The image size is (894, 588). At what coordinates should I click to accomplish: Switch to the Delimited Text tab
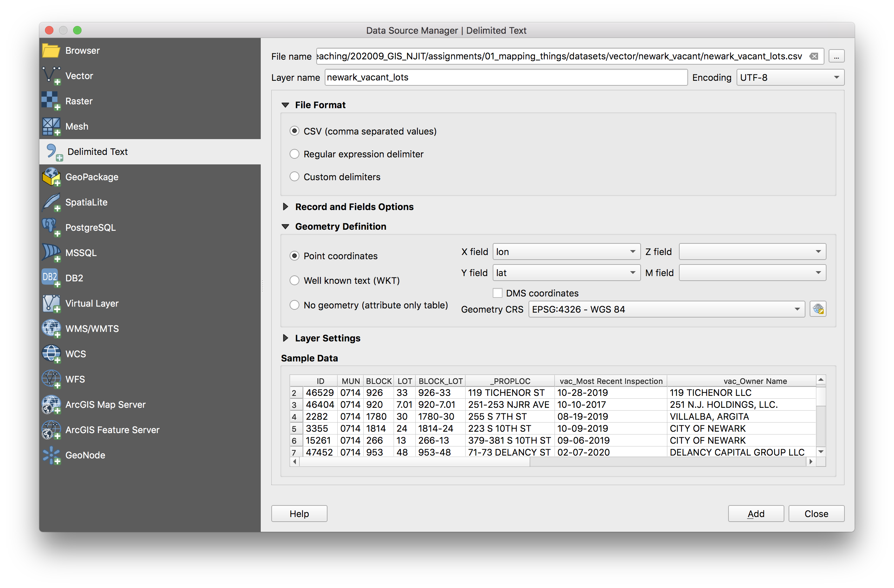click(97, 152)
